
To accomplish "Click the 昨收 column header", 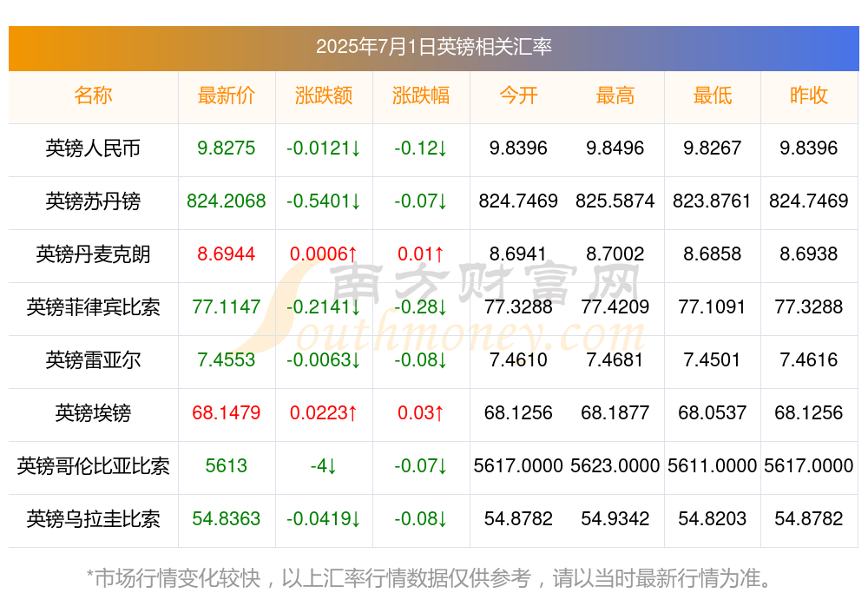I will tap(809, 96).
